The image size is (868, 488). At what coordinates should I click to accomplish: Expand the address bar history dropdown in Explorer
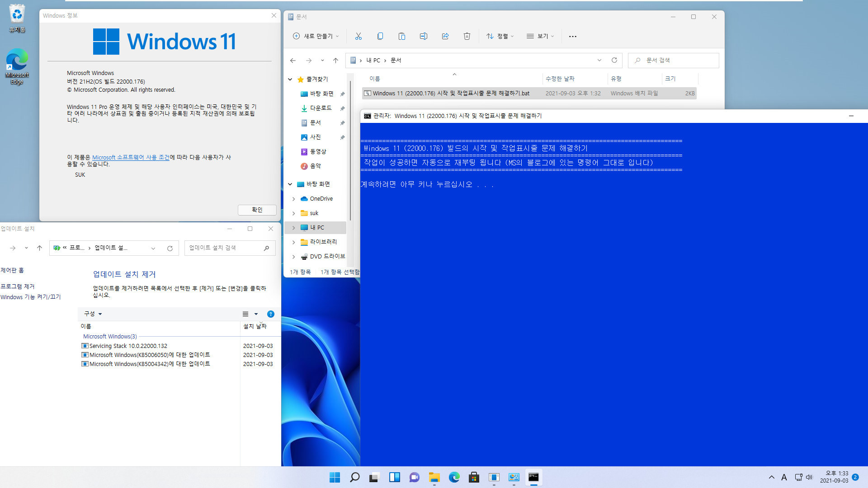click(x=599, y=60)
